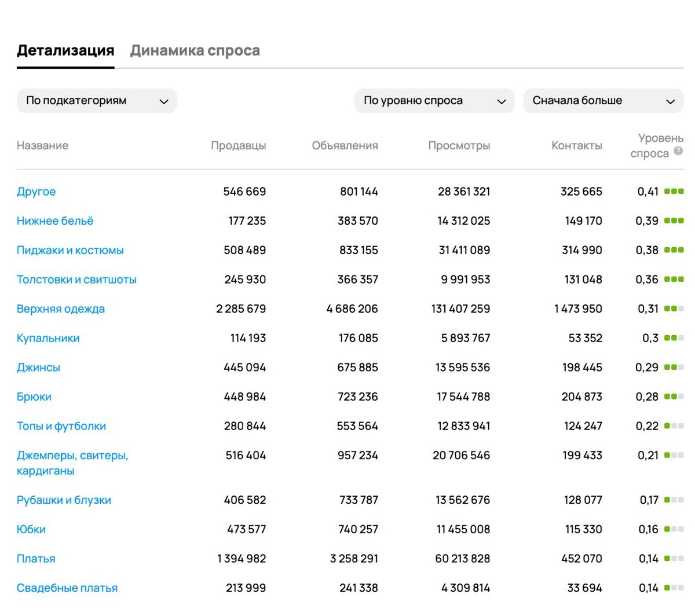Open the Платья subcategory link
The width and height of the screenshot is (695, 616).
(x=36, y=559)
